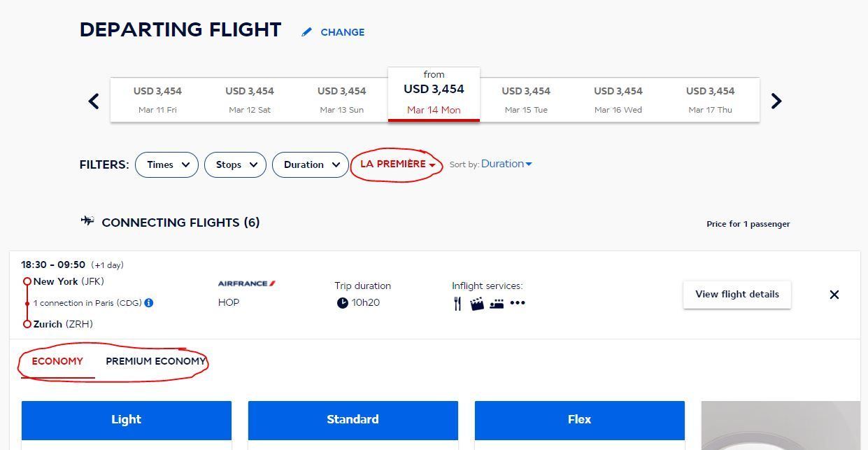Open the Duration filter dropdown
This screenshot has height=450, width=868.
coord(310,164)
